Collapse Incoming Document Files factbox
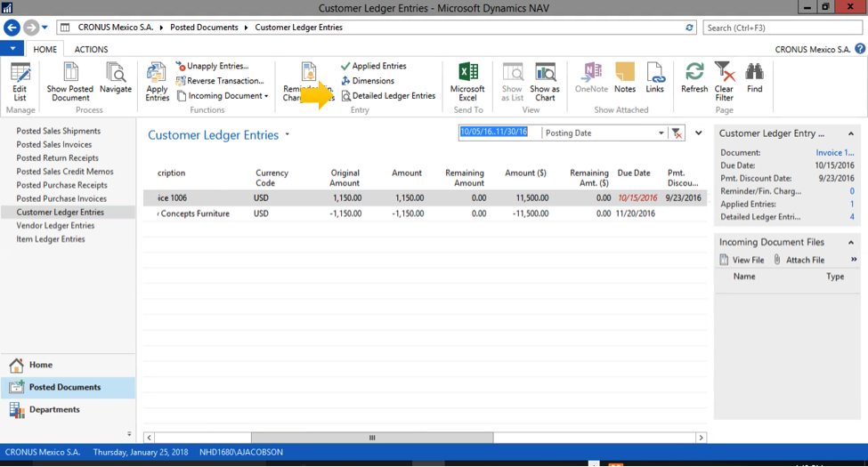Viewport: 868px width, 467px height. click(851, 242)
